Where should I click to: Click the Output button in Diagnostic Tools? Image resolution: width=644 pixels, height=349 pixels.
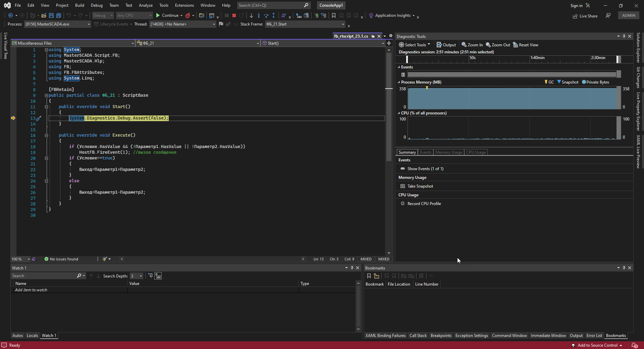click(446, 45)
